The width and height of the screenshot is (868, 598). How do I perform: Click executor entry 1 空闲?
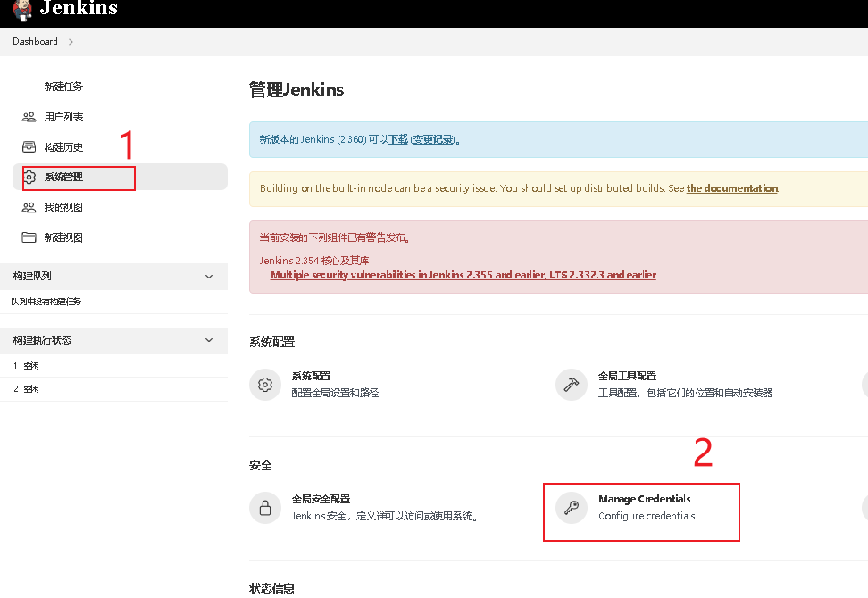click(x=27, y=365)
